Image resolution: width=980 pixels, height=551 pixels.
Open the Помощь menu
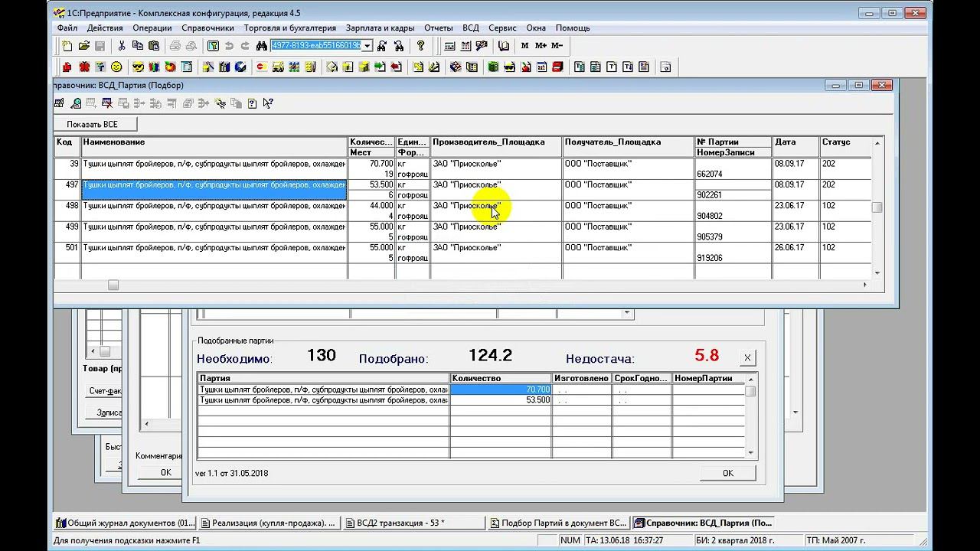[573, 28]
